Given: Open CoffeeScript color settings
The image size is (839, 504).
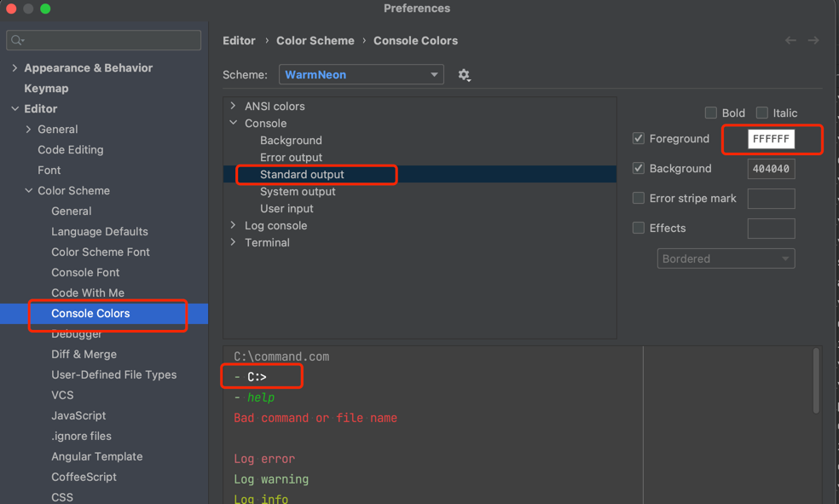Looking at the screenshot, I should click(x=84, y=478).
